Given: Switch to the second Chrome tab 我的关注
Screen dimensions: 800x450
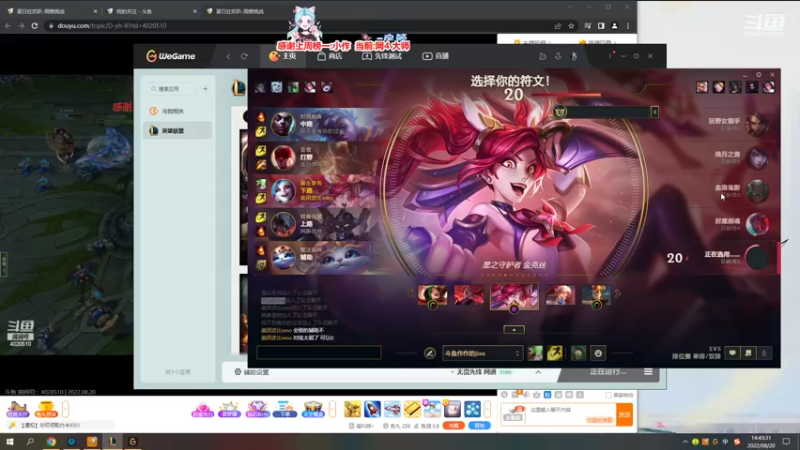Looking at the screenshot, I should [151, 11].
